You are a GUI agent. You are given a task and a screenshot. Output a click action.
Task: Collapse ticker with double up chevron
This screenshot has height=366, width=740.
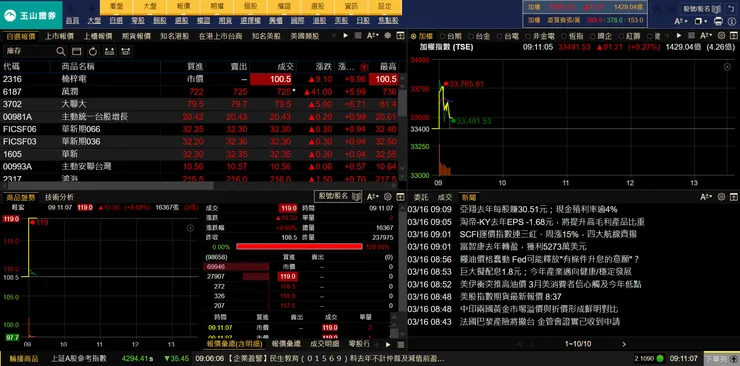point(656,8)
